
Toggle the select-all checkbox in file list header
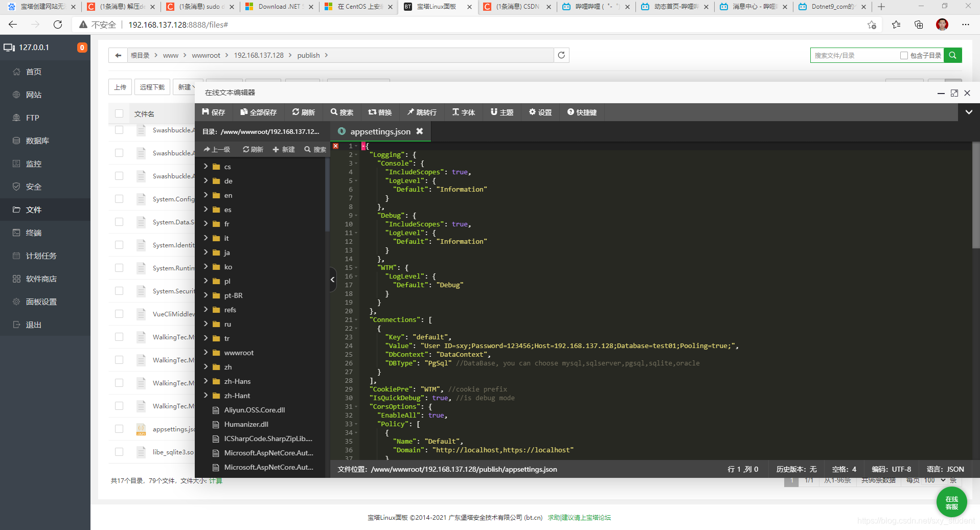[x=119, y=113]
